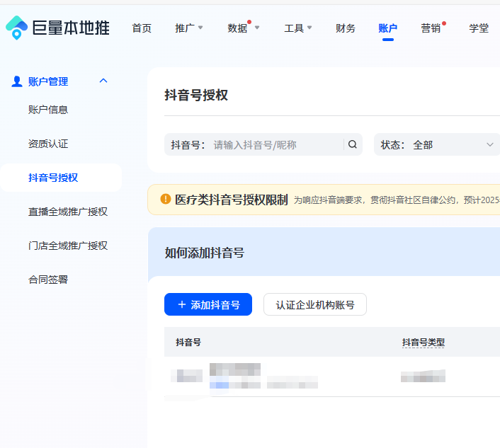Screen dimensions: 500x448
Task: Click the 抖音号授权 page title
Action: point(196,95)
